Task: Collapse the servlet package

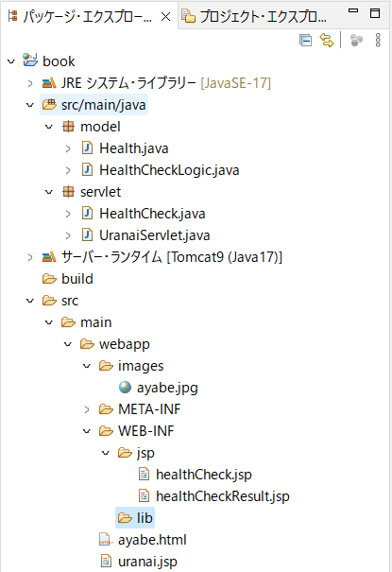Action: tap(49, 192)
